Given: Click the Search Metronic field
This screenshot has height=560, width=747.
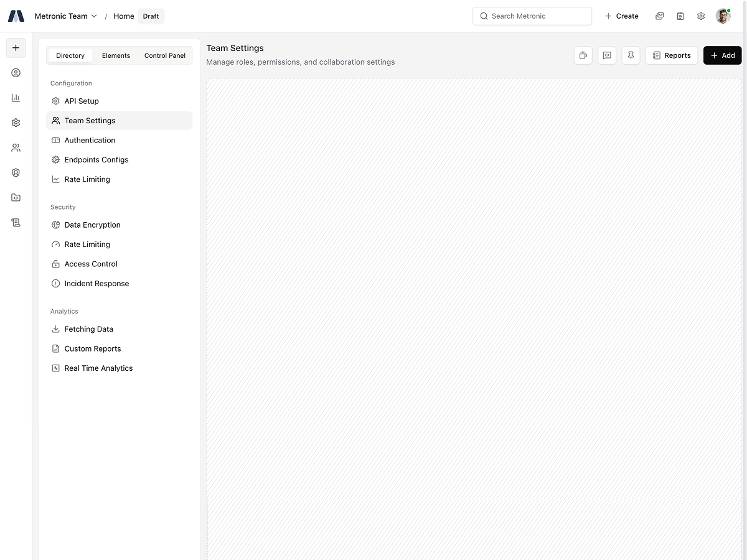Looking at the screenshot, I should coord(532,16).
